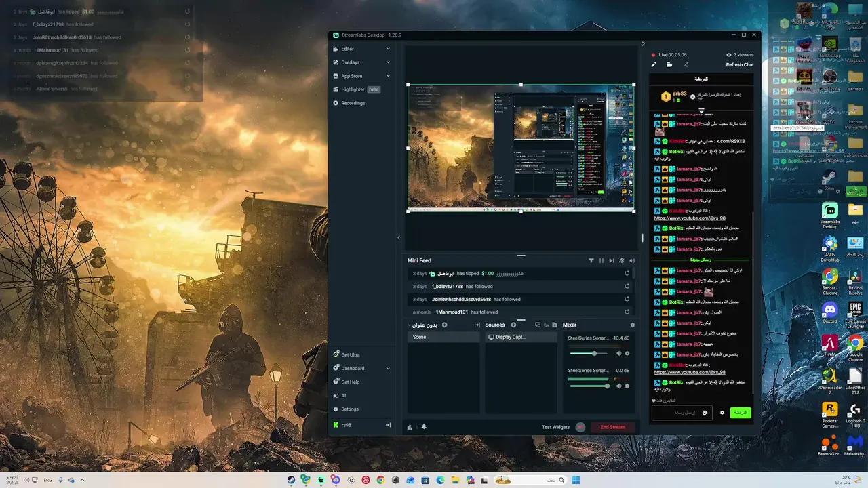Select the Scene item
868x488 pixels.
[443, 337]
